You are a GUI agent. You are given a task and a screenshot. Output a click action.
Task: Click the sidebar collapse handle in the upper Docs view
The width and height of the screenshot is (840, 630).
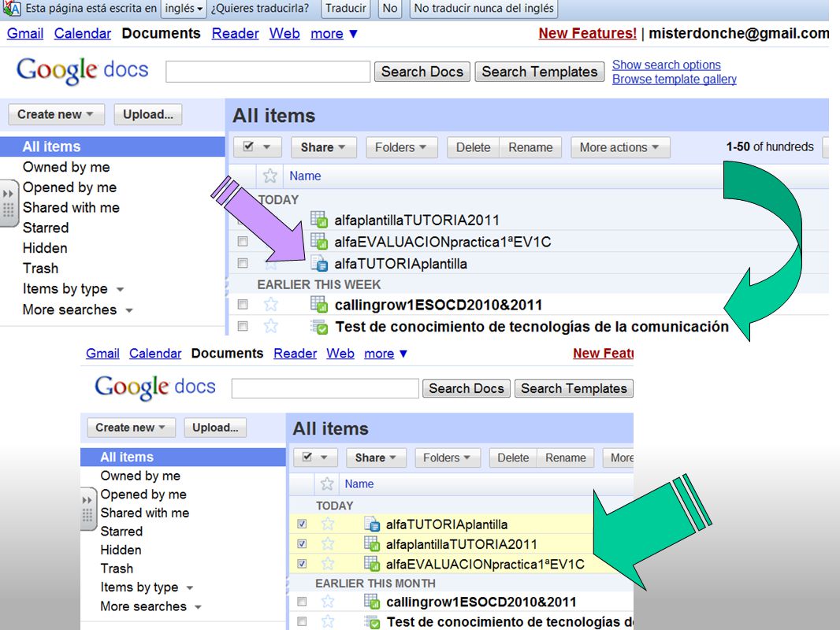(x=8, y=203)
